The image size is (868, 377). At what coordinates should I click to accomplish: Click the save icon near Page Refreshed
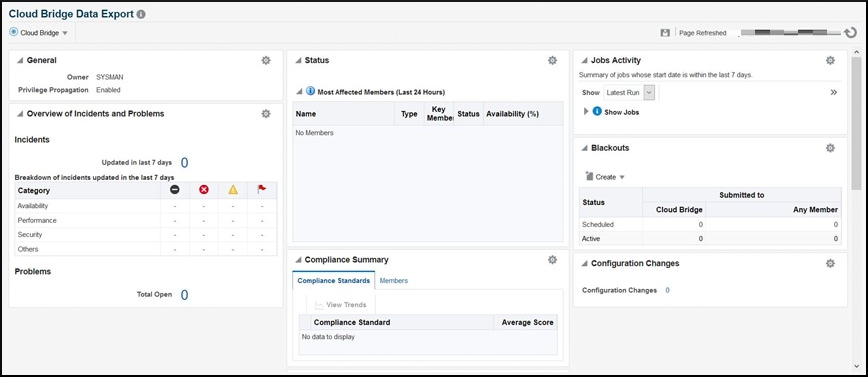[x=665, y=33]
